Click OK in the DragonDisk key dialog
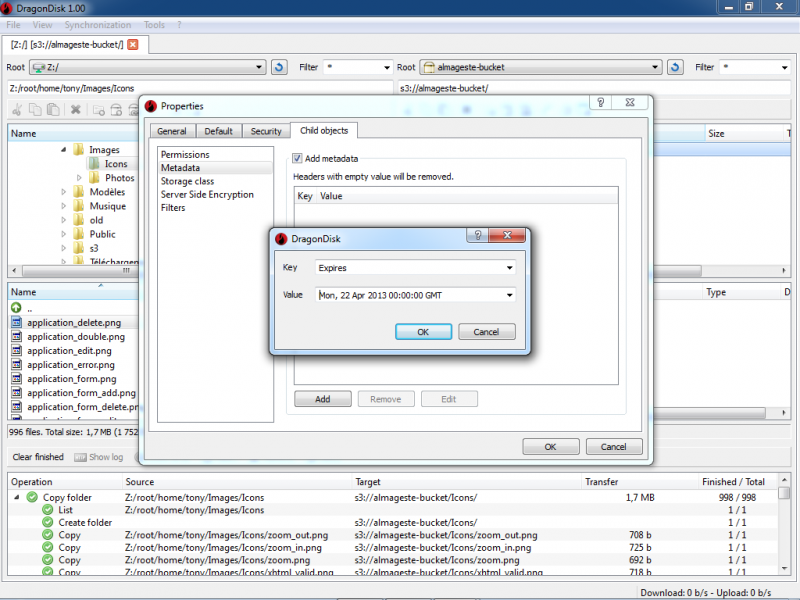This screenshot has width=800, height=600. [423, 332]
